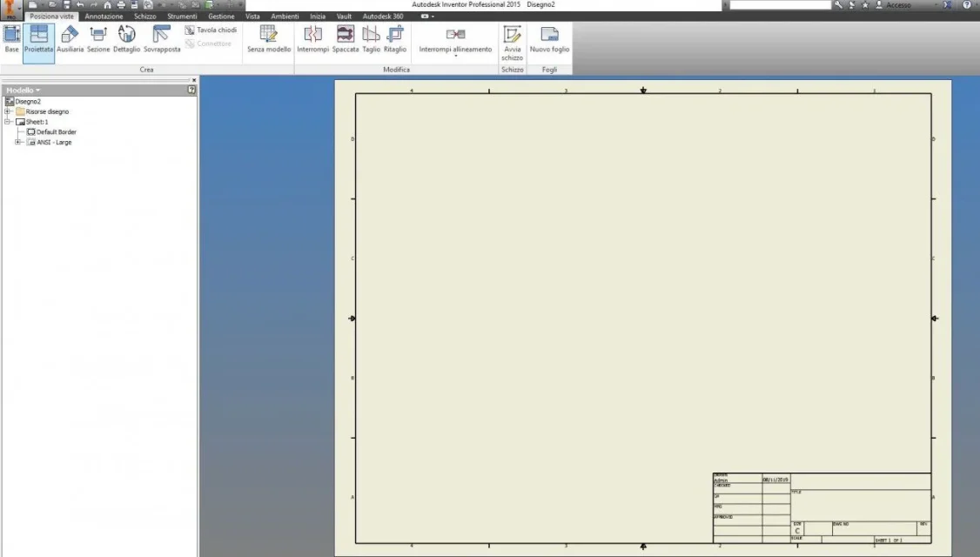980x557 pixels.
Task: Collapse the Sheet:1 tree node
Action: pos(8,122)
